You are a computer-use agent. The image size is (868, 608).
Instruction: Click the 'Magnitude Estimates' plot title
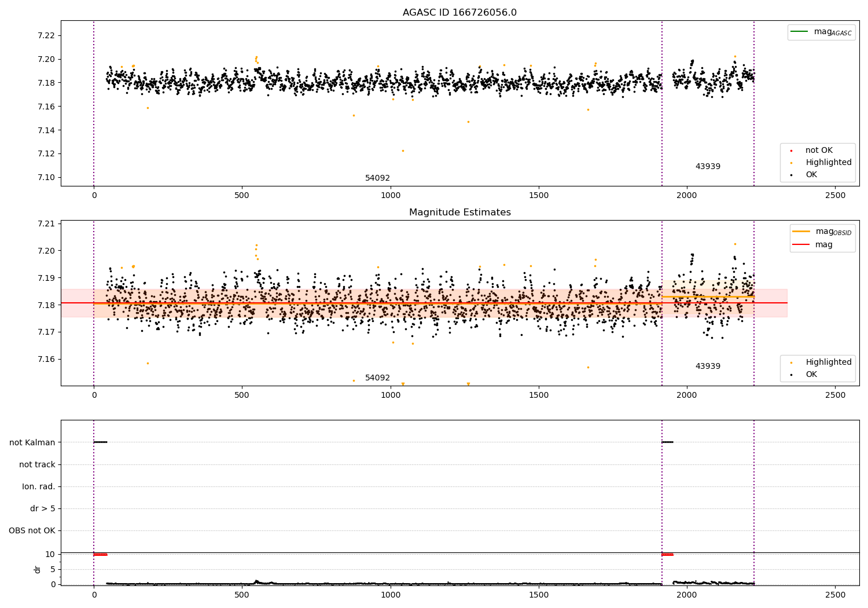pyautogui.click(x=459, y=213)
